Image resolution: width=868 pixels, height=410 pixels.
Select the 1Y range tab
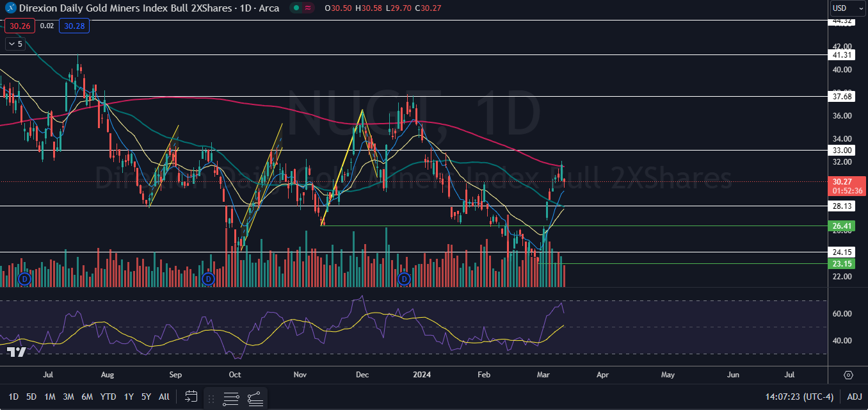click(129, 397)
